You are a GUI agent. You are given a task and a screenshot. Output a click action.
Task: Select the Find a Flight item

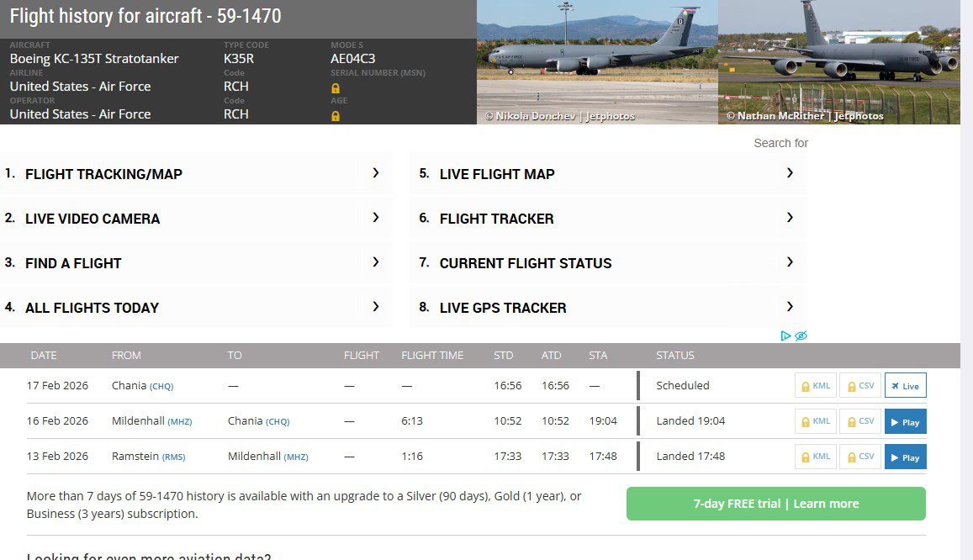click(x=74, y=263)
